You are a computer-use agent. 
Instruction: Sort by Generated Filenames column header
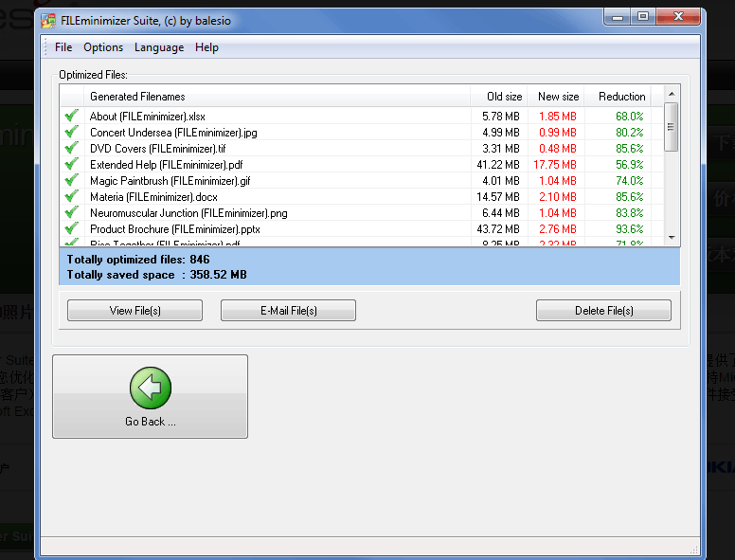(278, 96)
